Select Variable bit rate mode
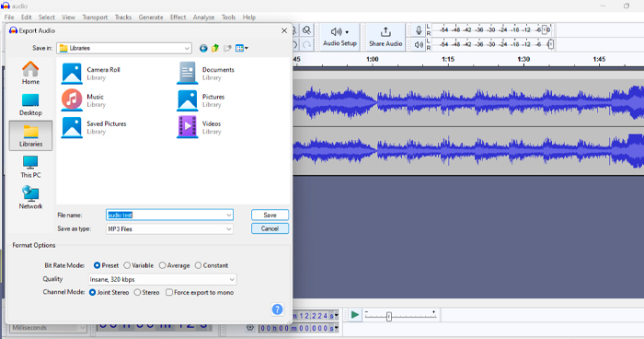 (x=127, y=265)
